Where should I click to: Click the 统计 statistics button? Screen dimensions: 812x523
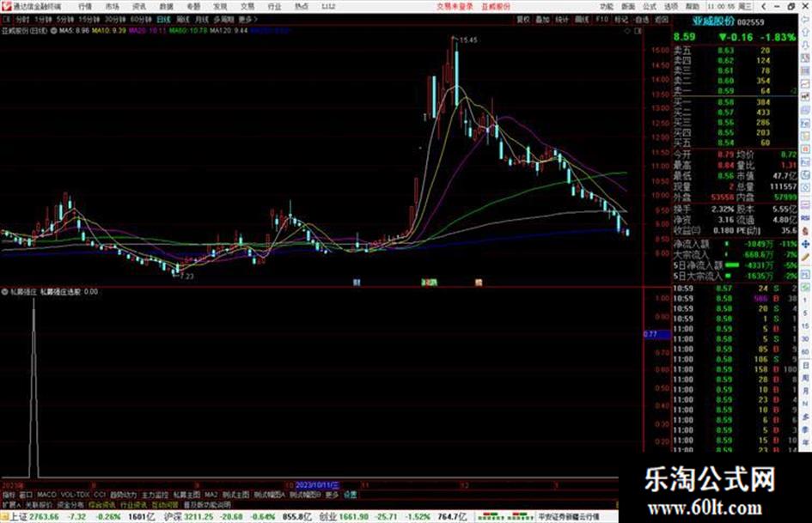tap(562, 19)
